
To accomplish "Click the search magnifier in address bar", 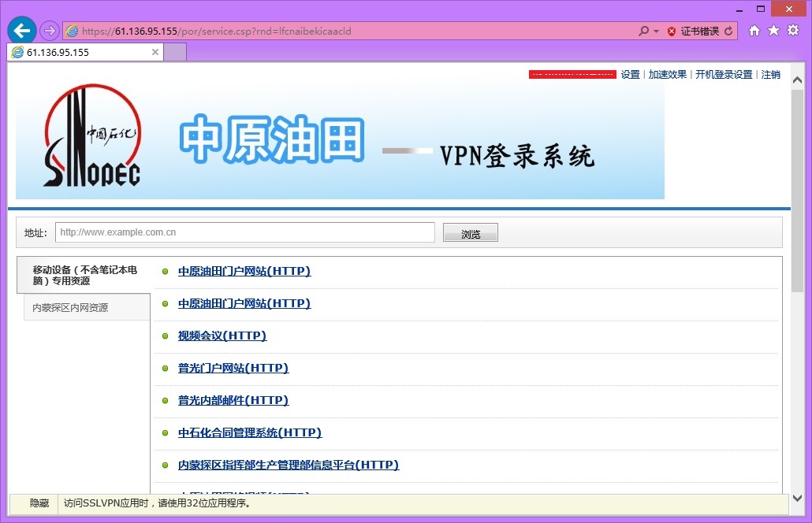I will coord(643,31).
